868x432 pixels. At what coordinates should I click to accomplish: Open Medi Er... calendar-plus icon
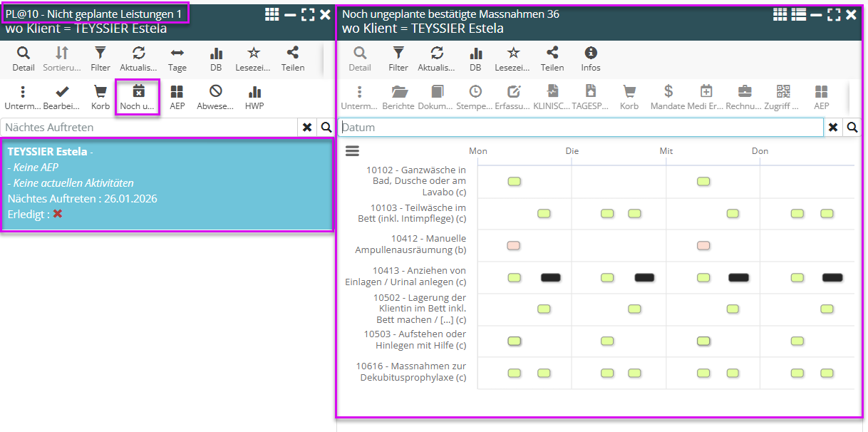706,97
